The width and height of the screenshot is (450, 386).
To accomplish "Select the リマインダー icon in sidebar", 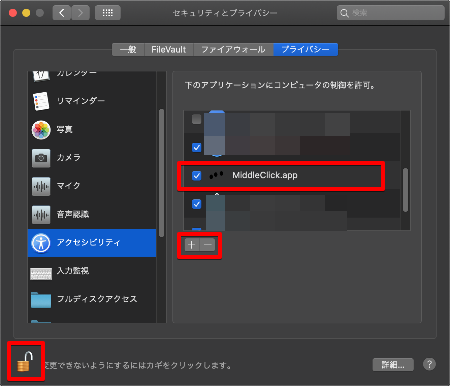I will [x=41, y=101].
